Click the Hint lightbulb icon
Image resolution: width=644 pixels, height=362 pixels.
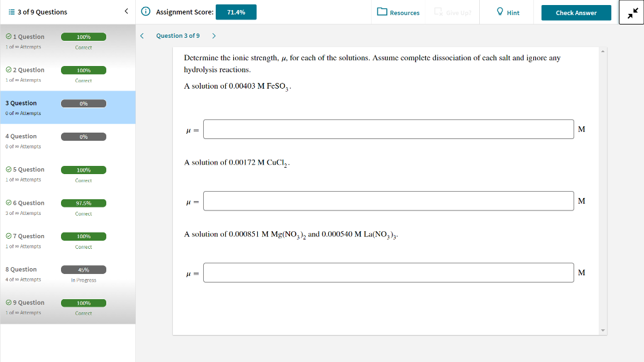500,11
